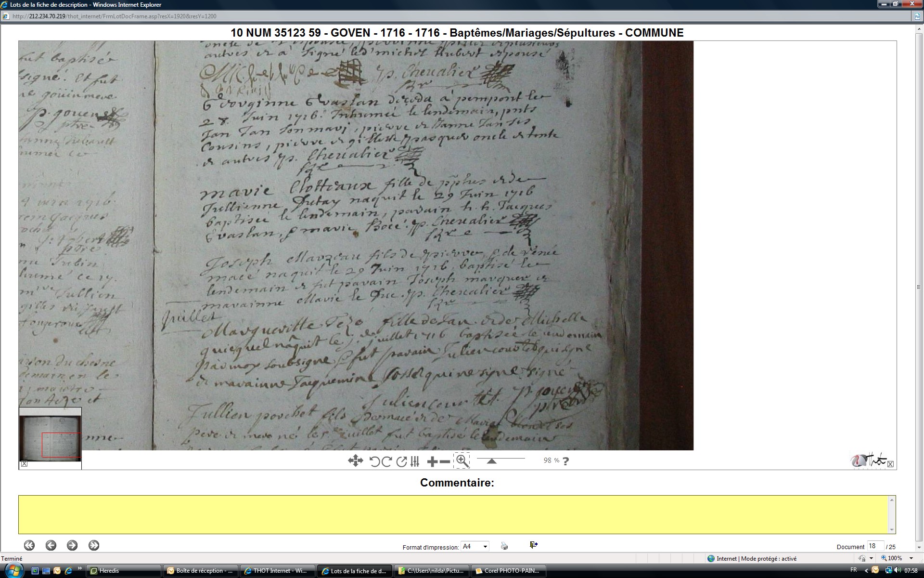Zoom in with the plus icon
Image resolution: width=924 pixels, height=578 pixels.
tap(432, 461)
